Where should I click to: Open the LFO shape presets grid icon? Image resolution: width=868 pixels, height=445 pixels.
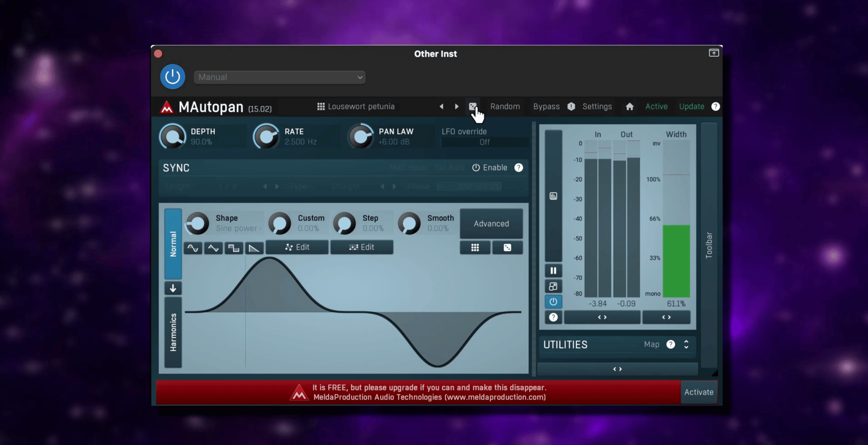tap(475, 247)
